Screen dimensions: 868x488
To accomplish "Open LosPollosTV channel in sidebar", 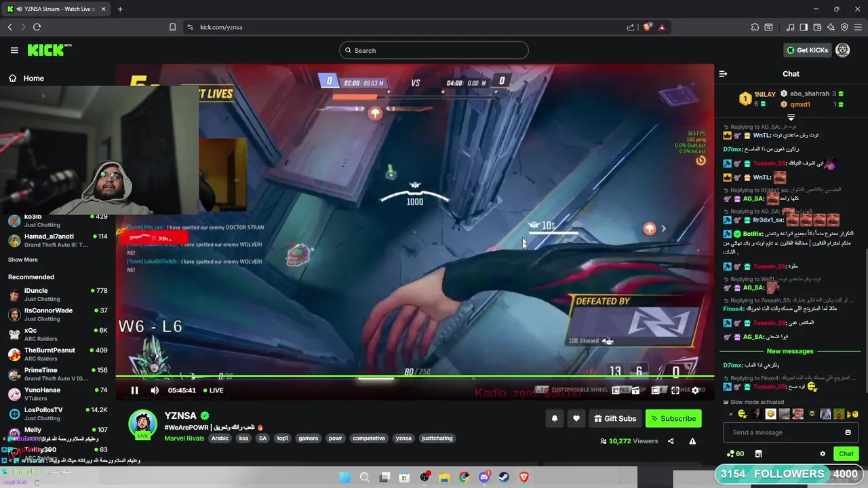I will coord(58,413).
